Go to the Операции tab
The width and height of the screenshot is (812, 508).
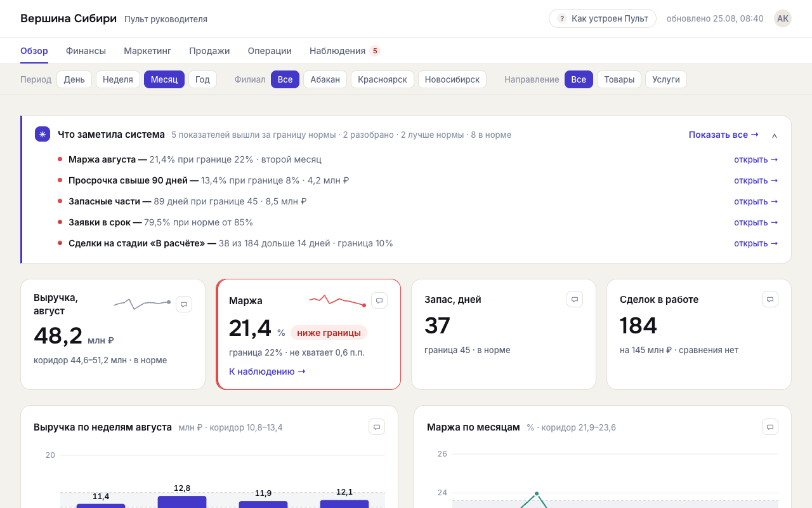[x=270, y=51]
